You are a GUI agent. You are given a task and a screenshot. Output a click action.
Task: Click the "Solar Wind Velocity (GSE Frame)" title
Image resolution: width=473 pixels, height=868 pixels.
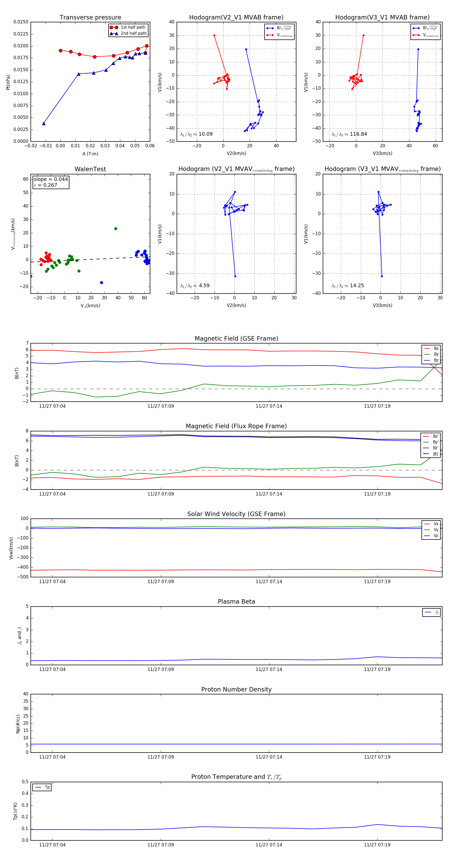pos(236,514)
